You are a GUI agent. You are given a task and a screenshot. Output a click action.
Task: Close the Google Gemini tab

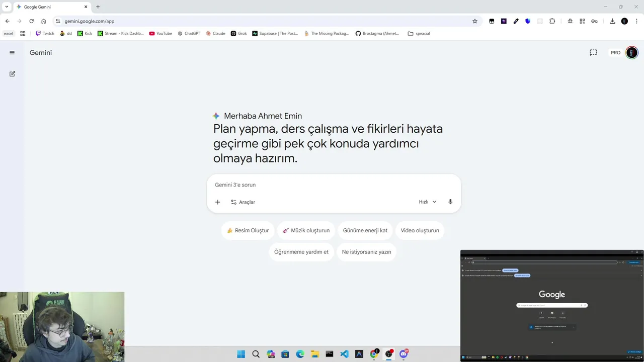86,7
